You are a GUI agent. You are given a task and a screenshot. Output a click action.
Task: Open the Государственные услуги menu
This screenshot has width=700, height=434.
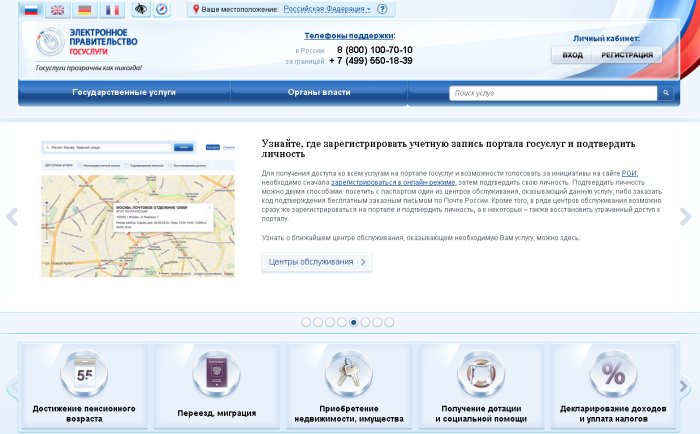coord(124,92)
